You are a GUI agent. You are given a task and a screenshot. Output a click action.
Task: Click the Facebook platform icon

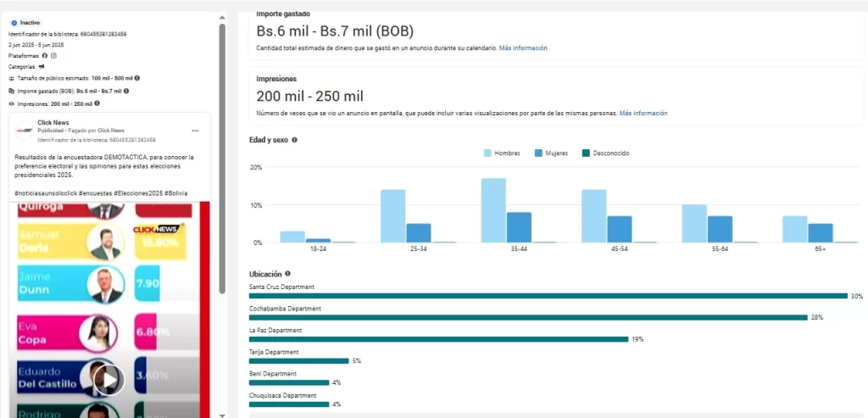[x=45, y=55]
